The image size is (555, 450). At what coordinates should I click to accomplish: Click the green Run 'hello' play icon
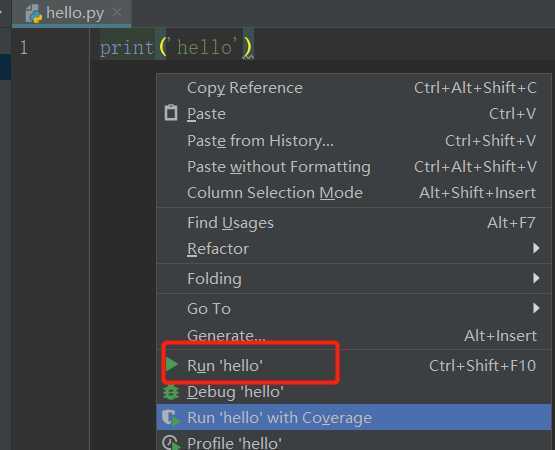172,364
